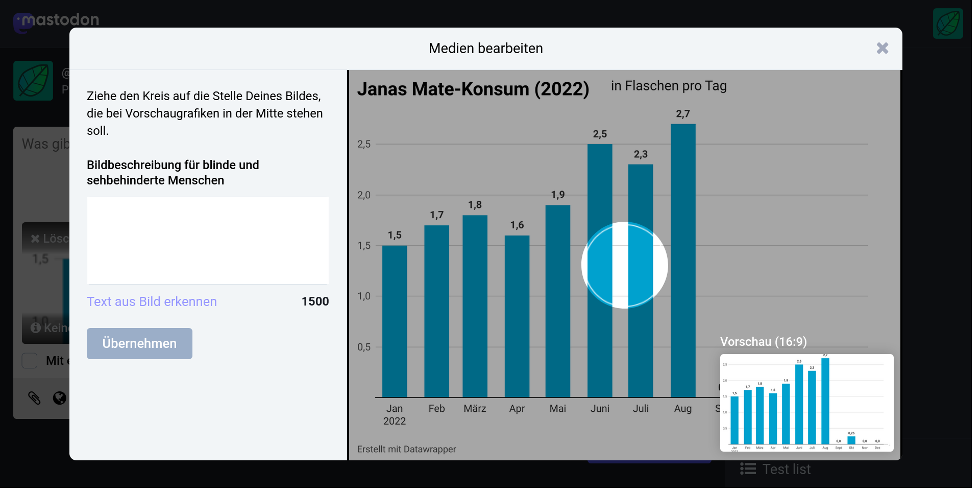The image size is (980, 492).
Task: Open the post visibility globe icon
Action: [59, 399]
